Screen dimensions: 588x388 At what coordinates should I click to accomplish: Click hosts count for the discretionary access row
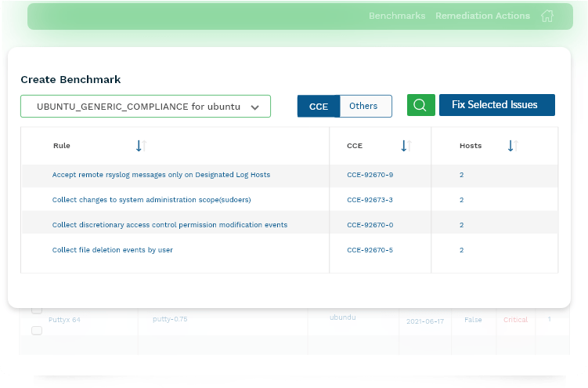click(x=462, y=225)
